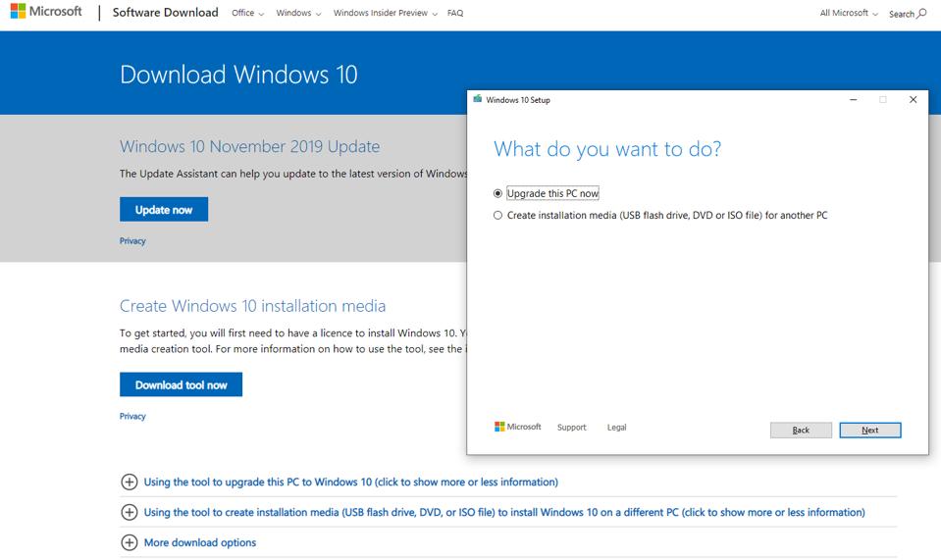Click plus icon beside create installation media section
Image resolution: width=941 pixels, height=560 pixels.
click(129, 512)
